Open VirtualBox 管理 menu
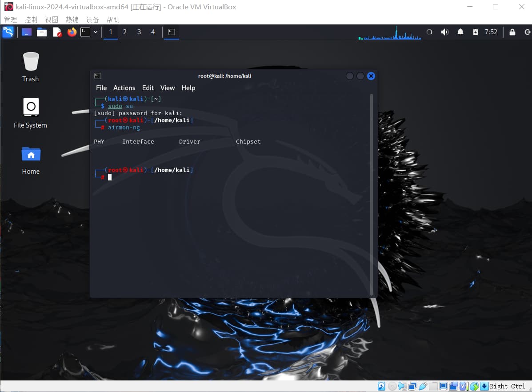 (11, 20)
